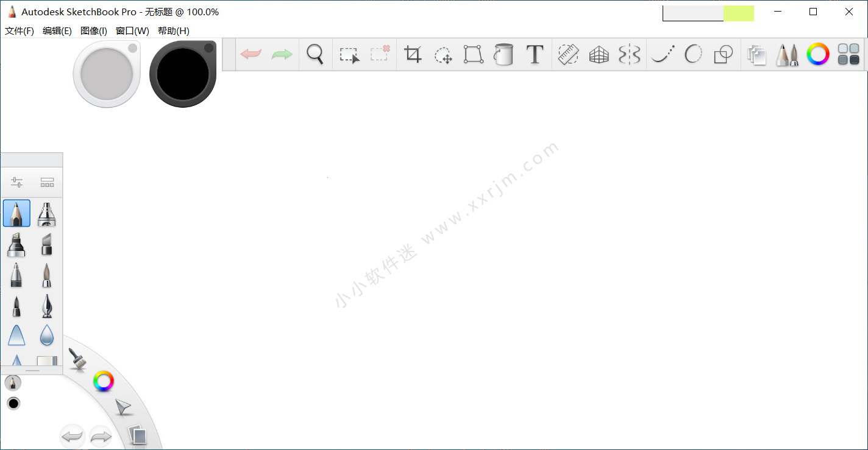The height and width of the screenshot is (450, 868).
Task: Select the Zoom magnifier tool
Action: (x=315, y=54)
